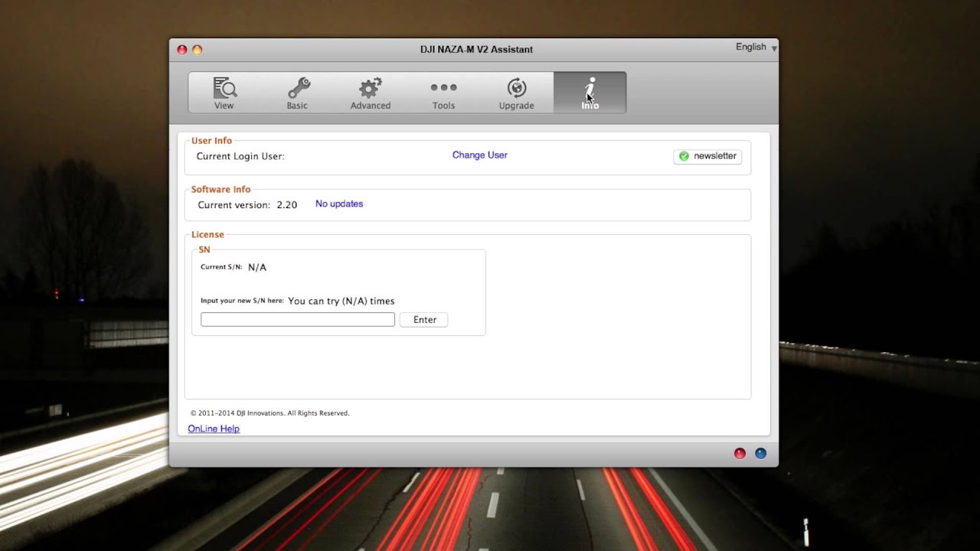Click the Current S/N value N/A

click(x=257, y=267)
